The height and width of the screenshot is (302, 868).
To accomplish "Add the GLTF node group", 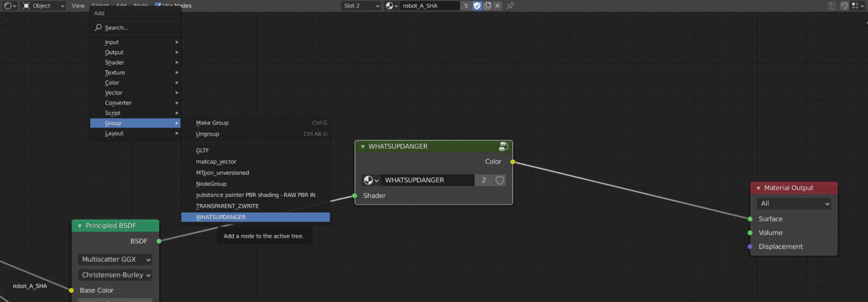I will click(255, 150).
